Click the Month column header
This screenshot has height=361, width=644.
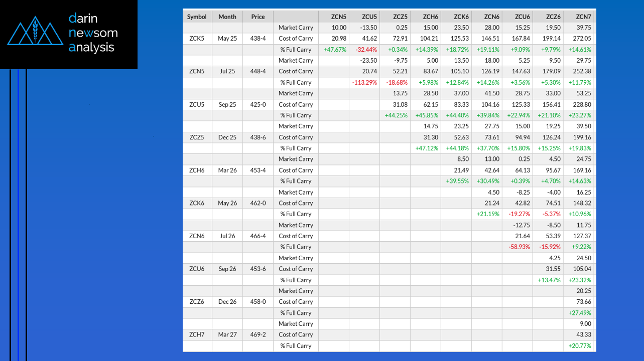(227, 17)
